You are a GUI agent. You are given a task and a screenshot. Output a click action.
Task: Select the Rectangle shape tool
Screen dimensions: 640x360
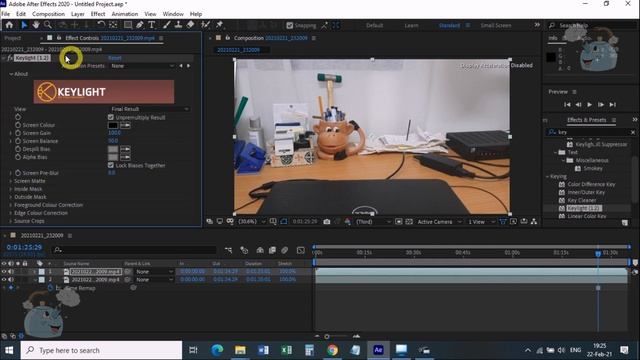(x=128, y=25)
